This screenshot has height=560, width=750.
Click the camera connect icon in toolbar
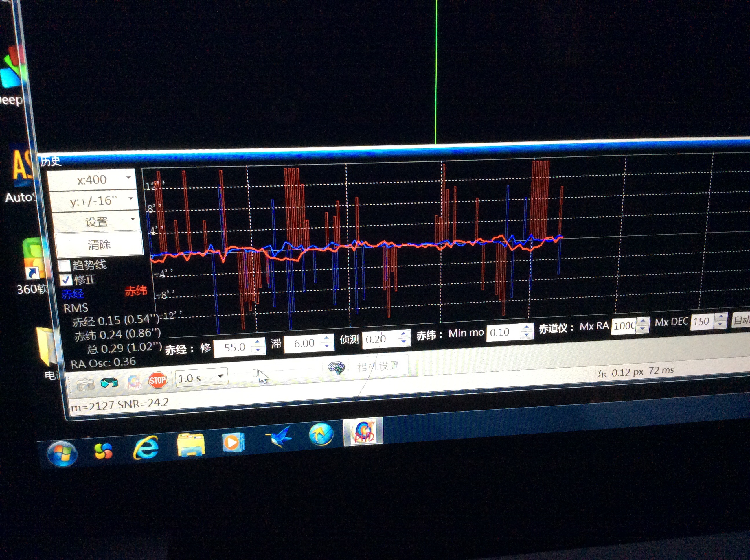pos(85,385)
